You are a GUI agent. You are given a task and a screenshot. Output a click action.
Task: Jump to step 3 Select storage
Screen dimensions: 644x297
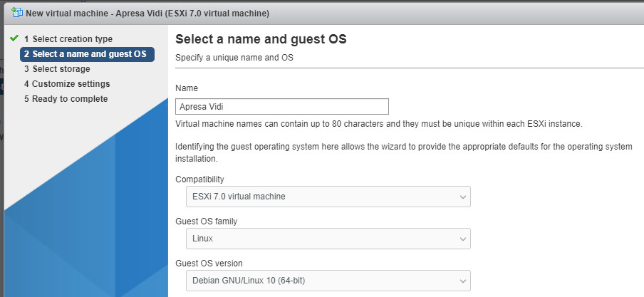coord(57,69)
